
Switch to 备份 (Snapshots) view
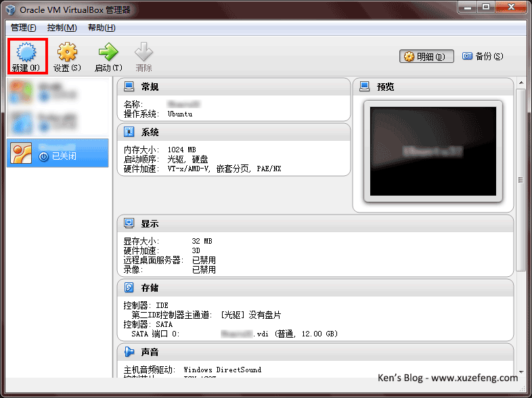483,56
